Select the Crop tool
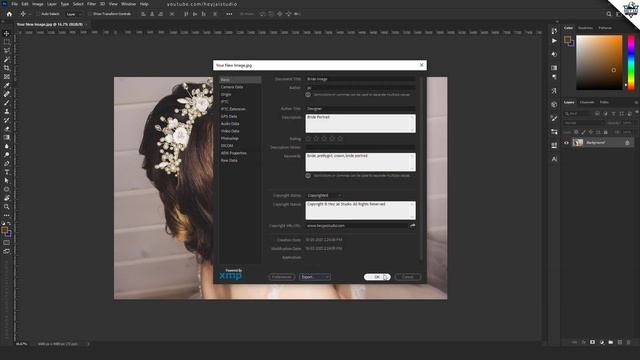 tap(7, 68)
